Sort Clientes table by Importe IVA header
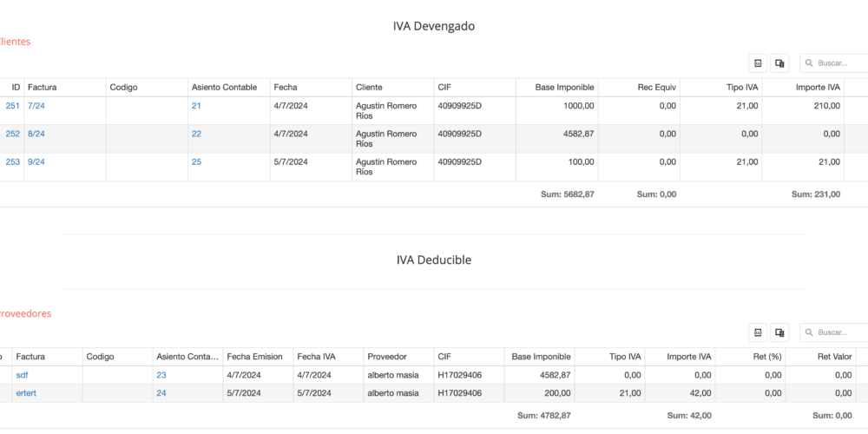The width and height of the screenshot is (868, 434). tap(803, 88)
